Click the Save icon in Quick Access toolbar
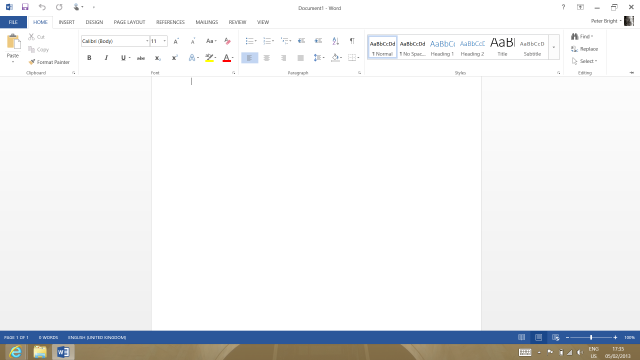This screenshot has height=360, width=640. click(25, 7)
